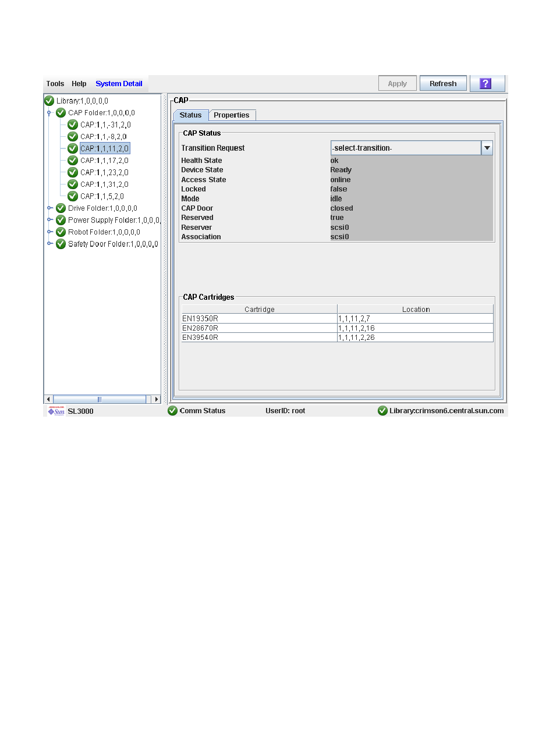Select the Robot Folder:1,0,0,0,0 label
553x756 pixels.
tap(104, 232)
